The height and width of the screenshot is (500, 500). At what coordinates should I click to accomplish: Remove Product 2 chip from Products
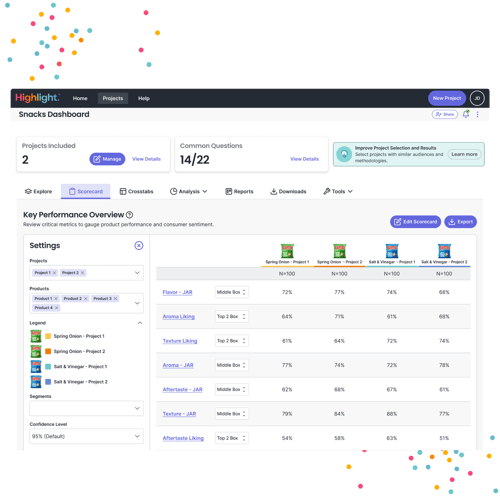[86, 298]
